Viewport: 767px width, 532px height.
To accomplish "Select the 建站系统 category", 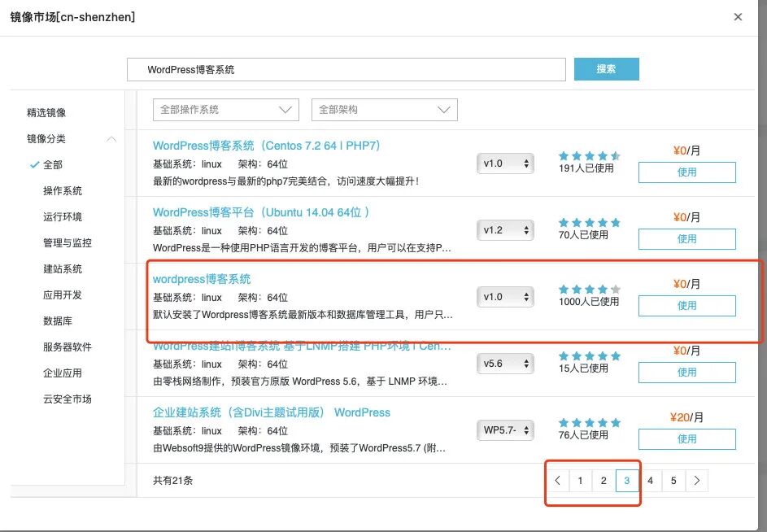I will click(63, 268).
